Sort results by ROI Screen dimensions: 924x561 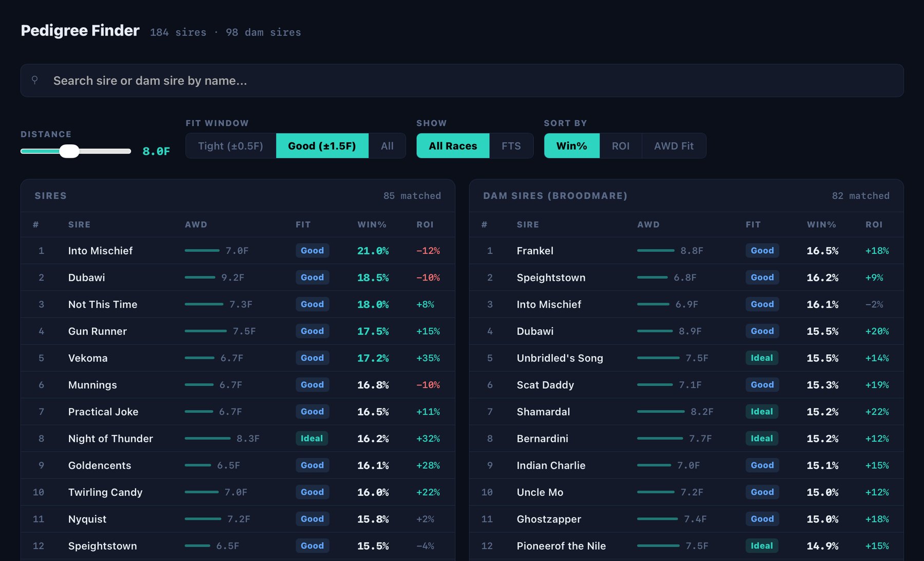[620, 146]
